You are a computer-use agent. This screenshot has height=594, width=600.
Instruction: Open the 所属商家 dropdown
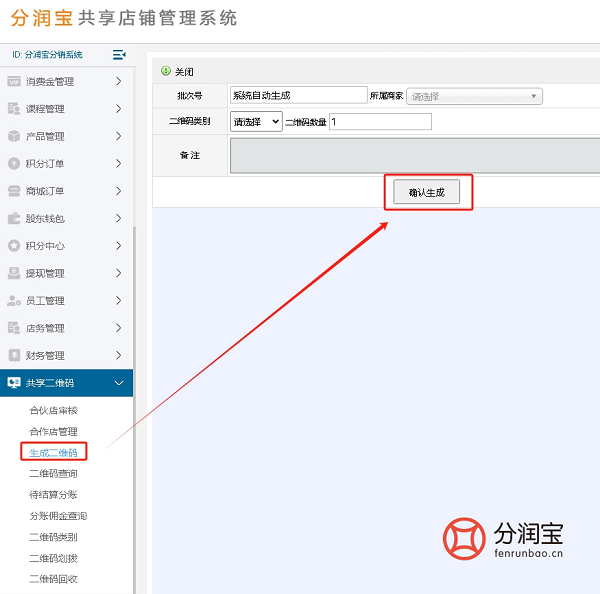(474, 96)
